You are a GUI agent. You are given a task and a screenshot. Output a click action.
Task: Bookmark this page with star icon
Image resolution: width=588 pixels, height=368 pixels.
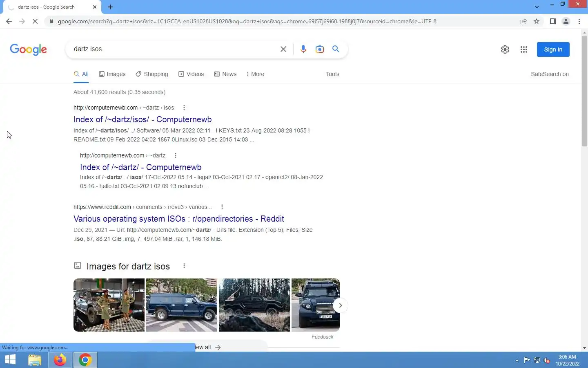click(537, 21)
